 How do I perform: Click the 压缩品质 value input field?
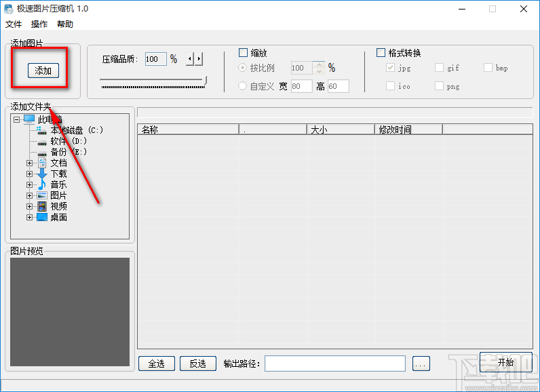pos(155,59)
